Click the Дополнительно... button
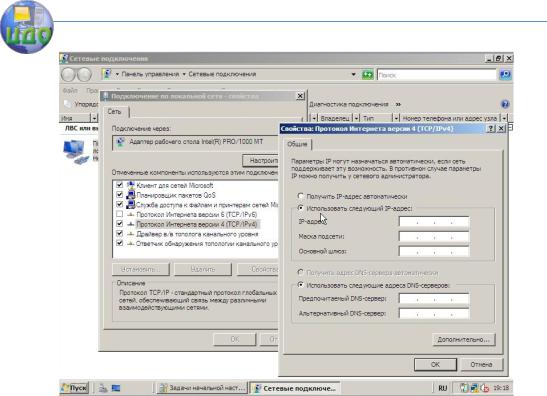 pos(464,339)
